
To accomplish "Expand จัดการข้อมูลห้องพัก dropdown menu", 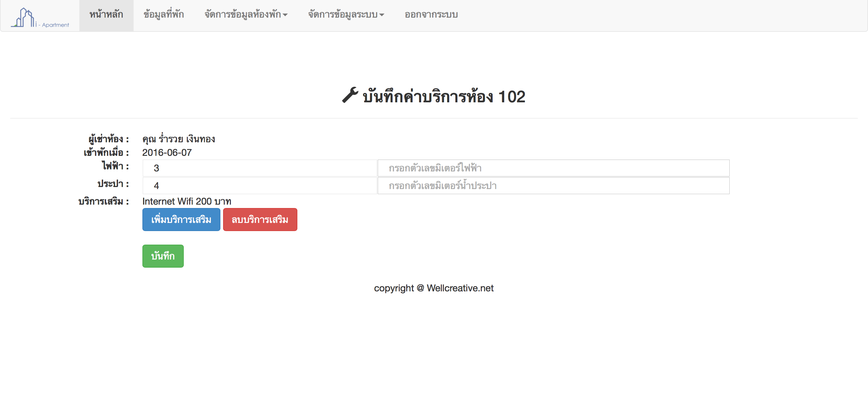I will coord(243,15).
